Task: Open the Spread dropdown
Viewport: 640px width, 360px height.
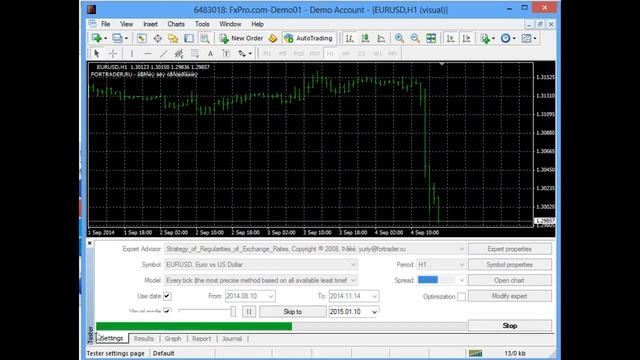Action: click(x=461, y=280)
